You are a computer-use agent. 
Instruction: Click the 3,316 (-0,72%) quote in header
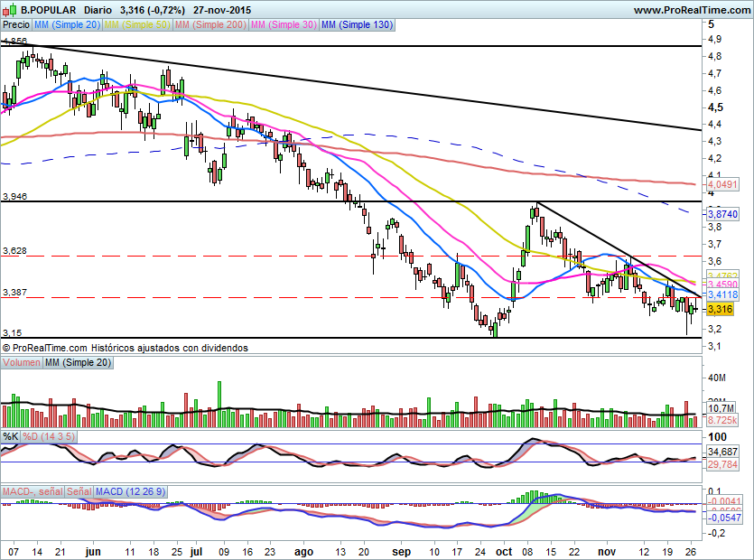[153, 10]
